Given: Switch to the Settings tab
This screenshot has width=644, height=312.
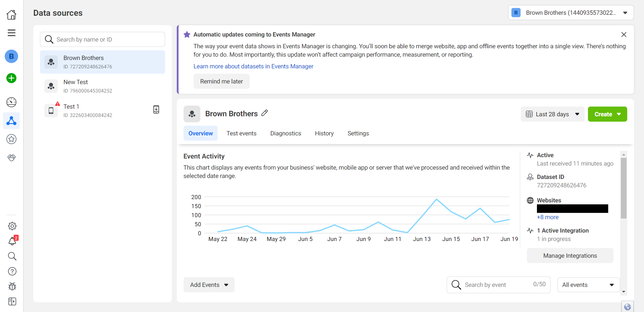Looking at the screenshot, I should click(x=358, y=133).
